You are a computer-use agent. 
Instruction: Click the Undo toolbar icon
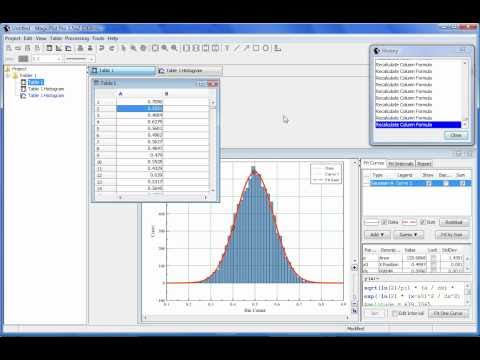pyautogui.click(x=102, y=48)
